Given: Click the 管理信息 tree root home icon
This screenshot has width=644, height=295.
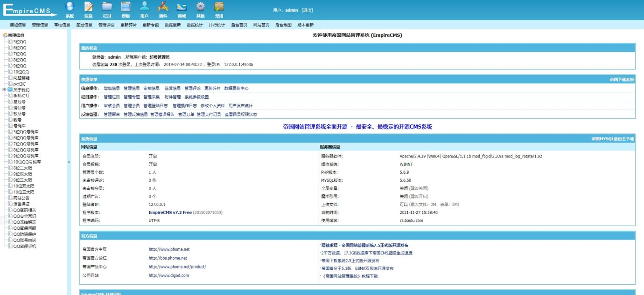Looking at the screenshot, I should [5, 35].
